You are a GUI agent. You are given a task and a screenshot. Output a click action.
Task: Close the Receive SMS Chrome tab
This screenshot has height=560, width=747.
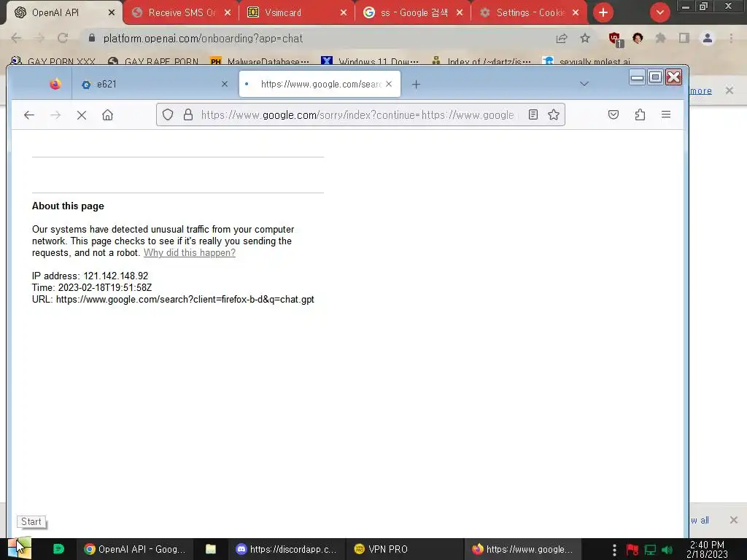click(228, 13)
